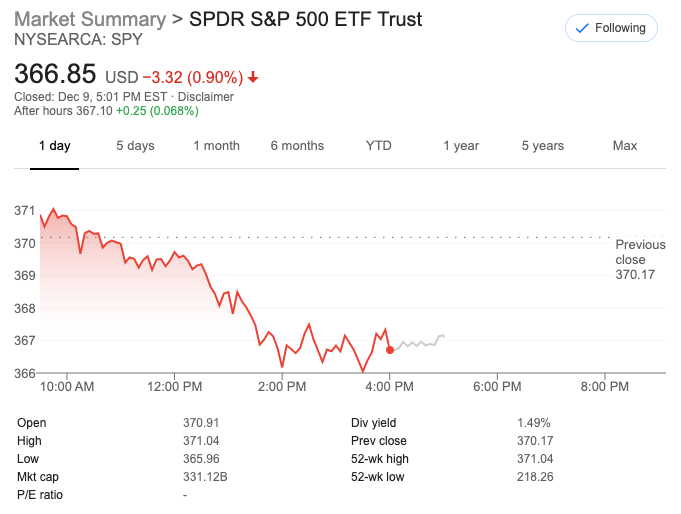Click the 366.85 price value
This screenshot has width=681, height=514.
(55, 74)
